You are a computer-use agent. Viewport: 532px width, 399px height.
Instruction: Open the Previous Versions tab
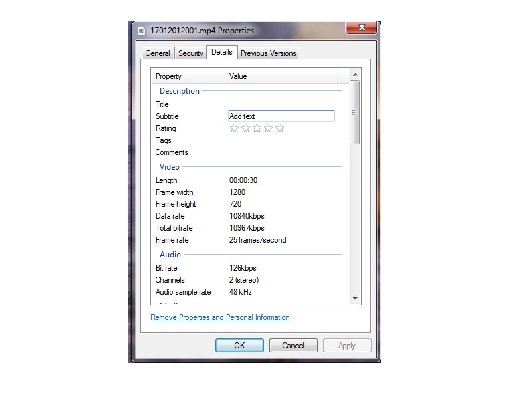(269, 53)
